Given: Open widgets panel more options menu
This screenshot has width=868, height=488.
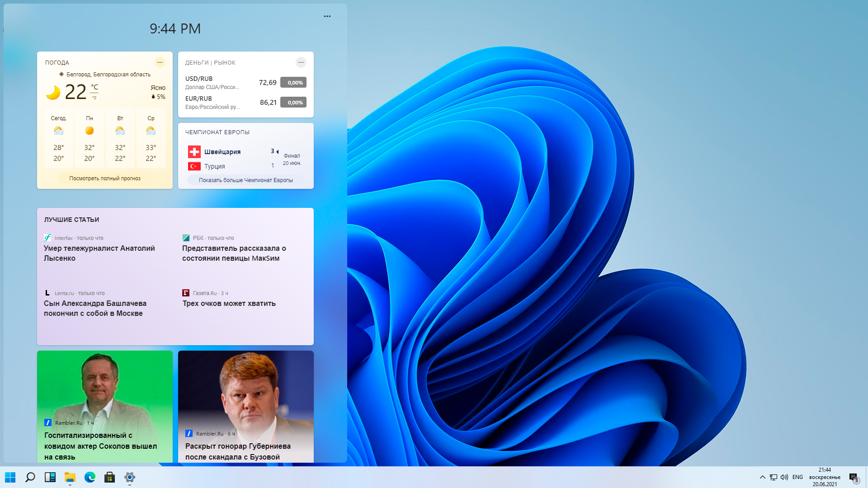Looking at the screenshot, I should (327, 16).
